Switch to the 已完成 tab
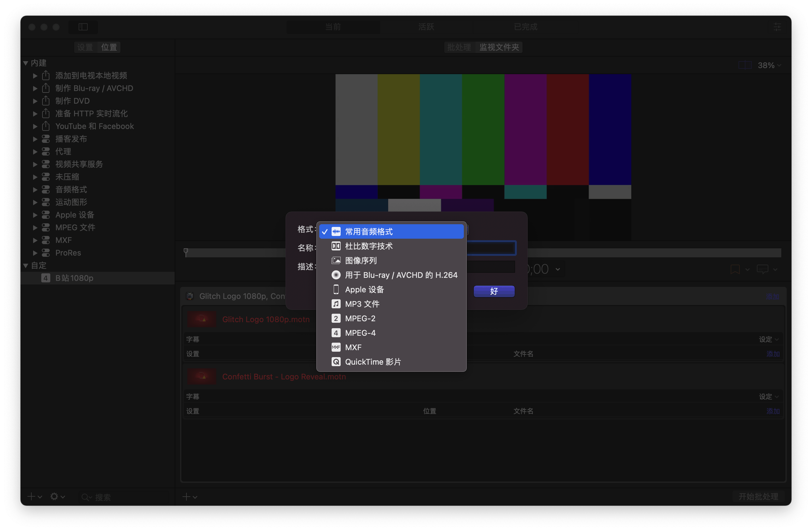 pos(524,27)
